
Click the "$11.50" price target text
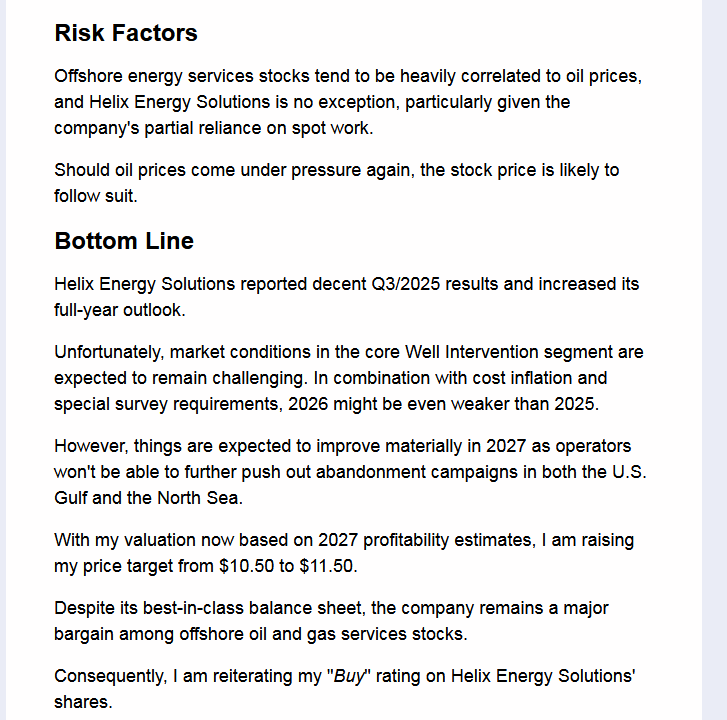[327, 566]
